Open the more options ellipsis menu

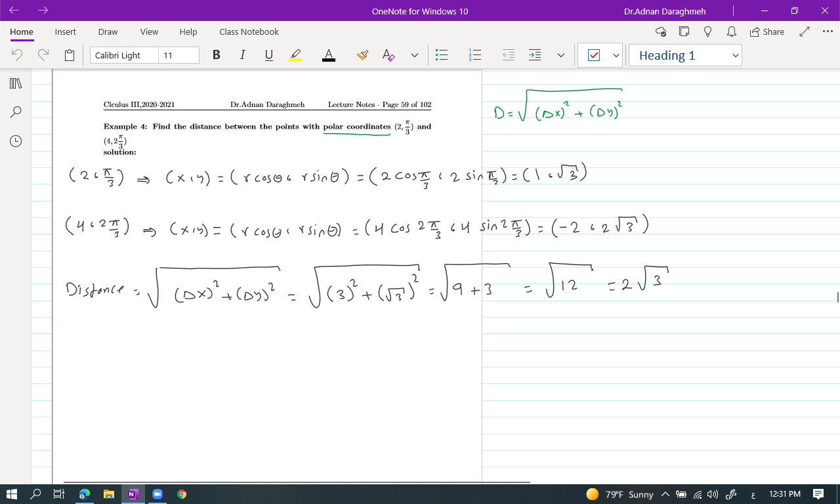tap(826, 31)
